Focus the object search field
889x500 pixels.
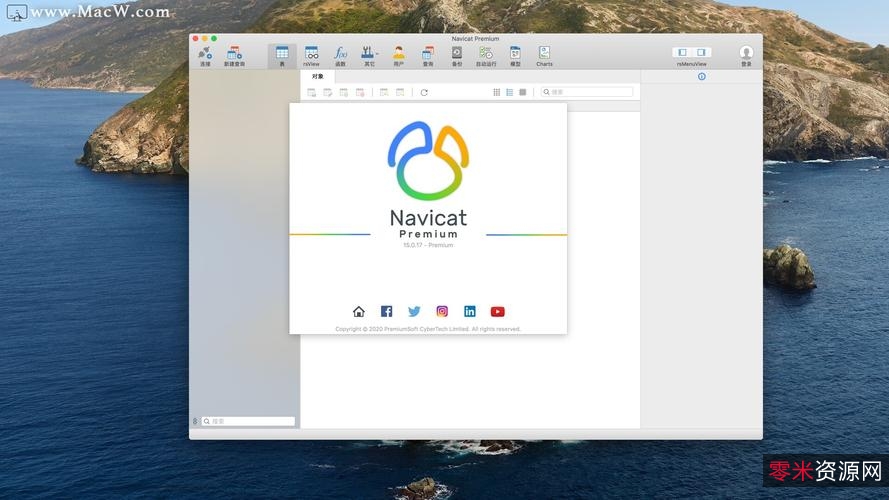[586, 92]
